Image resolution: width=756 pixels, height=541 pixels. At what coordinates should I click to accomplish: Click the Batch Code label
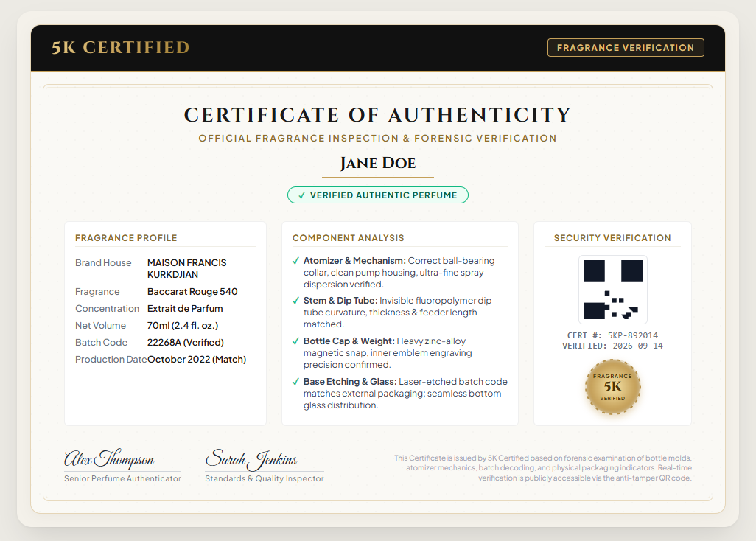coord(101,342)
